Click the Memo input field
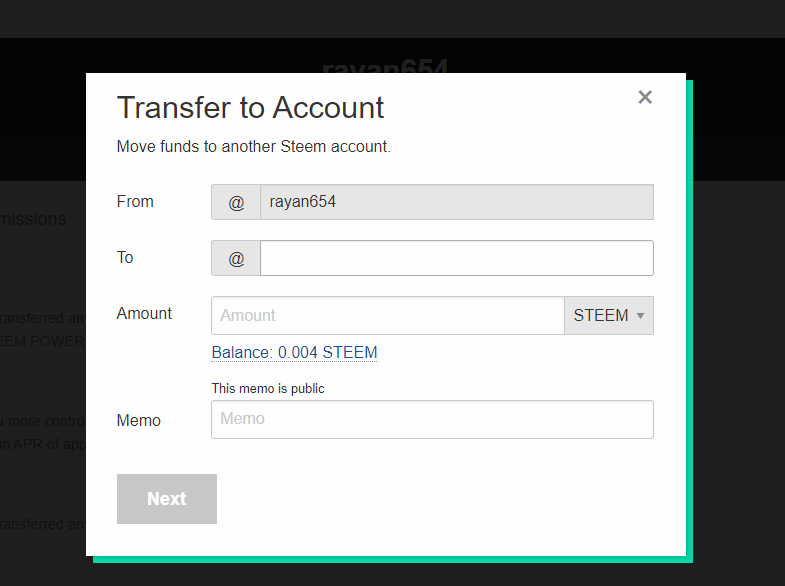Image resolution: width=785 pixels, height=586 pixels. (432, 419)
